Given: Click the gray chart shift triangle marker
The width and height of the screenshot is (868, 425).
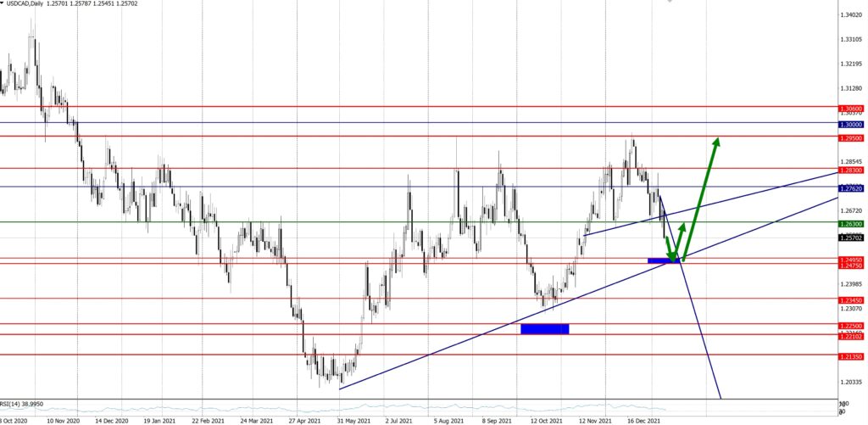Looking at the screenshot, I should point(670,3).
